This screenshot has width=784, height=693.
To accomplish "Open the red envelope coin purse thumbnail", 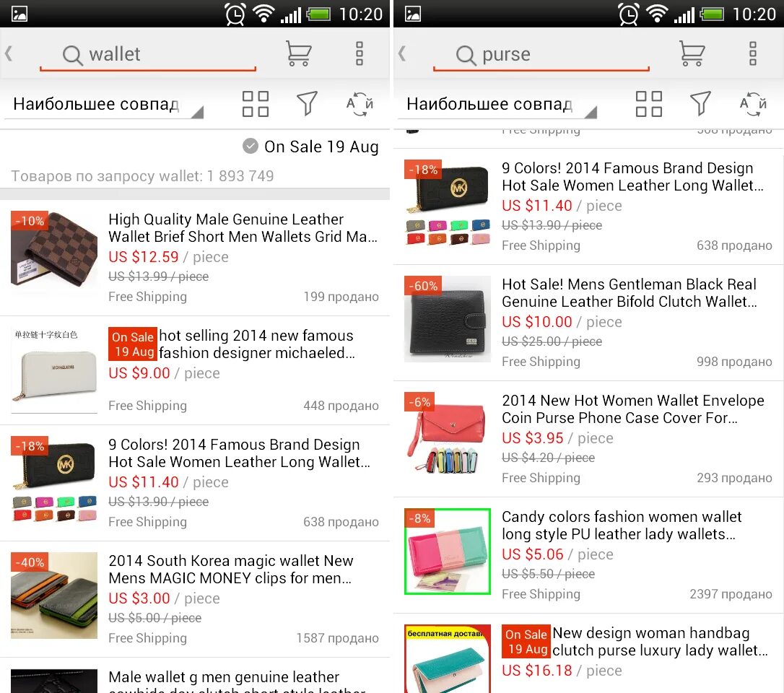I will point(448,433).
